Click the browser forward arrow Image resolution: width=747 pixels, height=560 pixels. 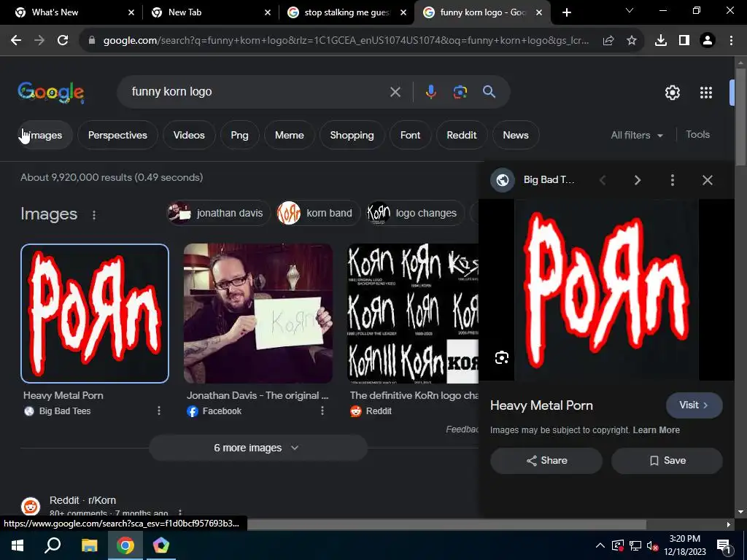point(39,41)
